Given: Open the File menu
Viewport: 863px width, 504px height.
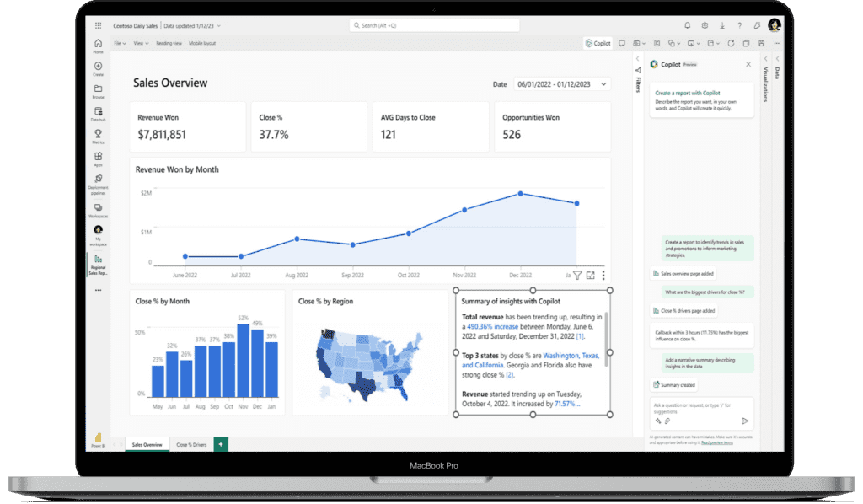Looking at the screenshot, I should 120,43.
